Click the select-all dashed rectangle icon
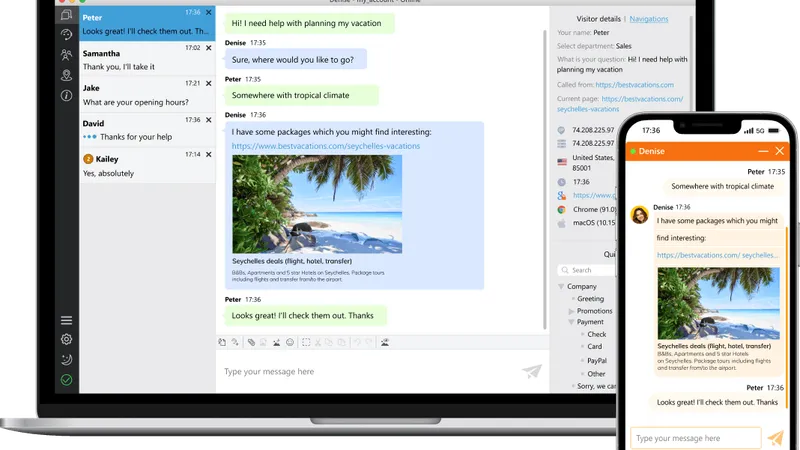The width and height of the screenshot is (800, 450). (x=306, y=342)
